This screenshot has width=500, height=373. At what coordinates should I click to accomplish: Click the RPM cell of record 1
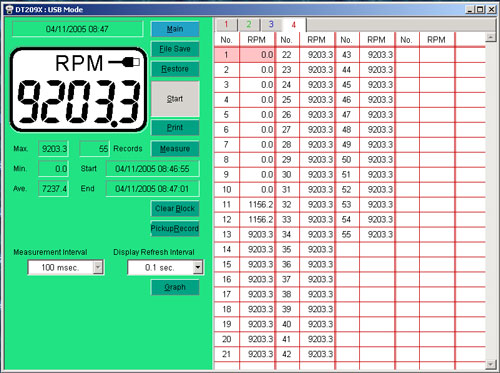point(257,55)
